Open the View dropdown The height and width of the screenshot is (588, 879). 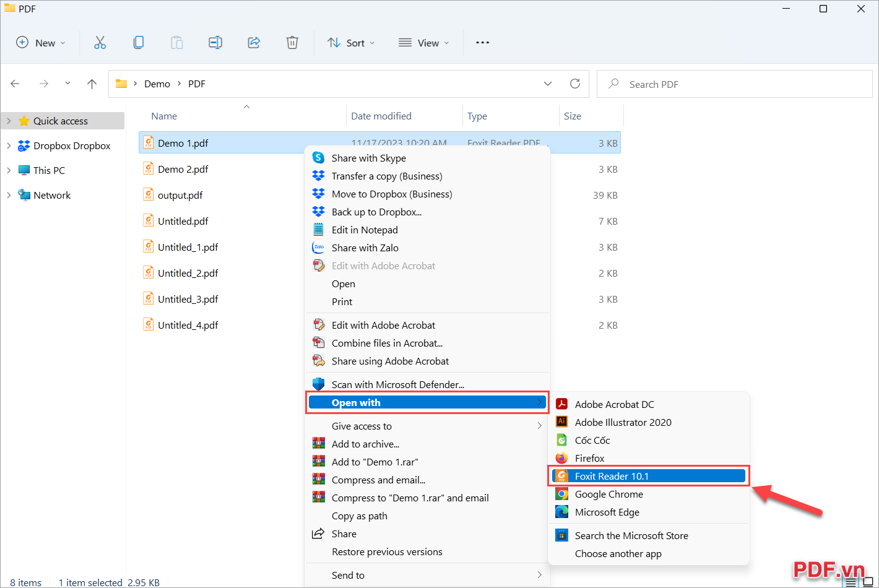pyautogui.click(x=424, y=43)
